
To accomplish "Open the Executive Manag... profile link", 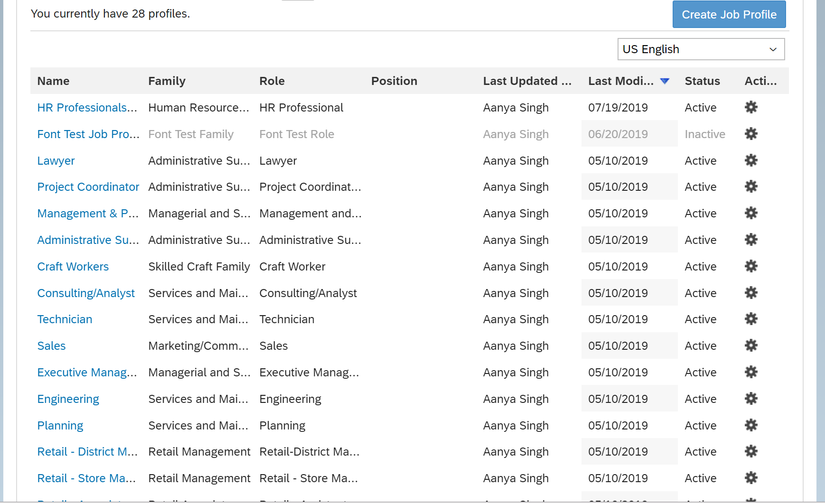I will (87, 373).
